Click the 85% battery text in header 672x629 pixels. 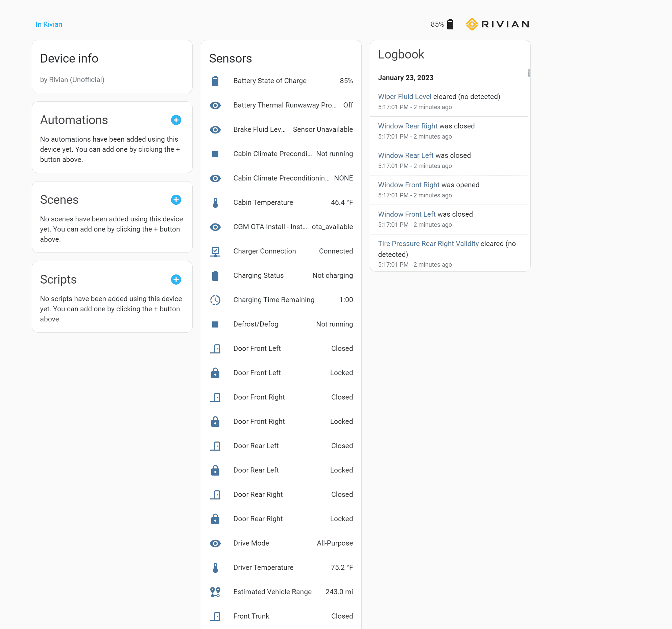tap(437, 24)
